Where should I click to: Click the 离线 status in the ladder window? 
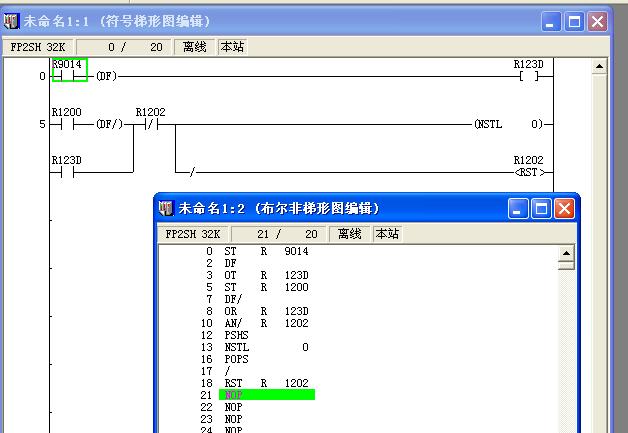[195, 46]
